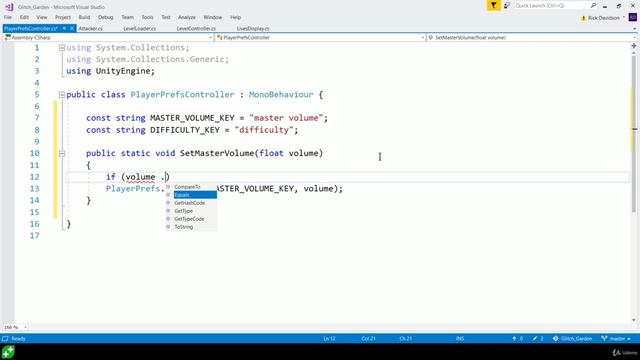
Task: Open the Edit menu
Action: 24,17
